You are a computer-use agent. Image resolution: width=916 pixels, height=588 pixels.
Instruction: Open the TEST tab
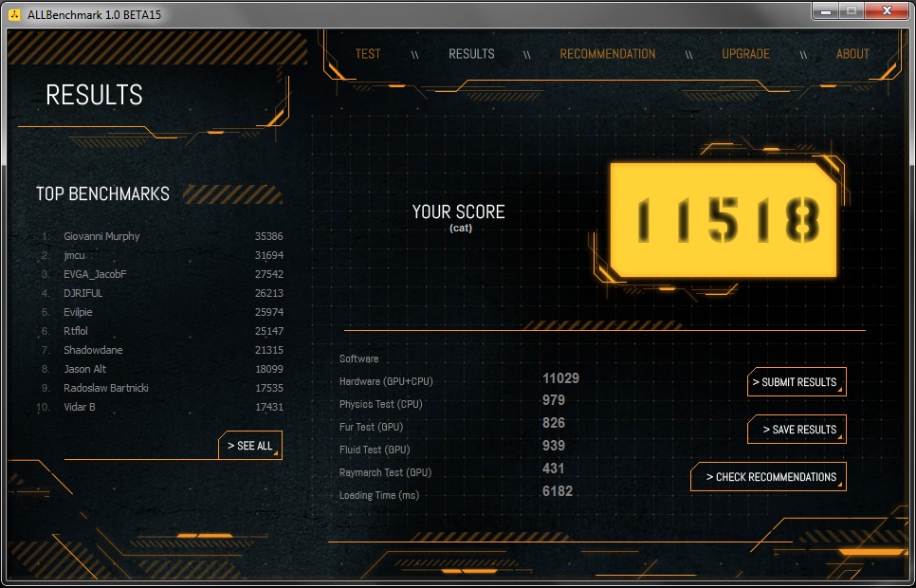(368, 54)
